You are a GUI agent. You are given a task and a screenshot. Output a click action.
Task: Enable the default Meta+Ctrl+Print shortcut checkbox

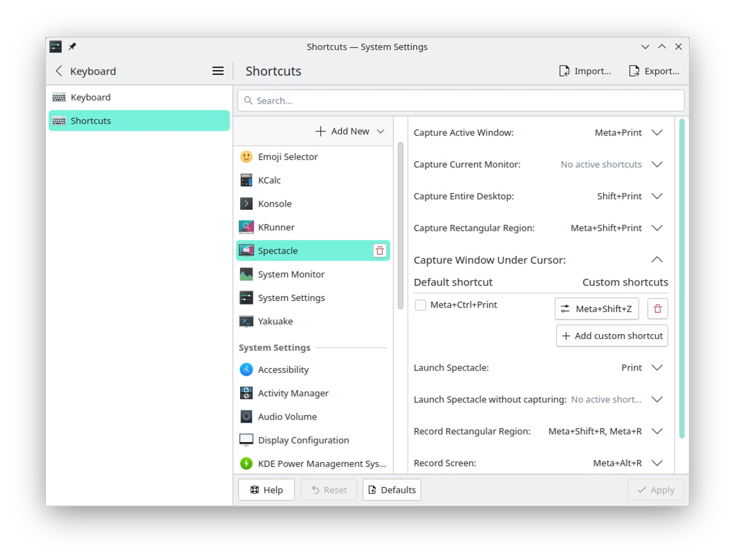tap(420, 305)
